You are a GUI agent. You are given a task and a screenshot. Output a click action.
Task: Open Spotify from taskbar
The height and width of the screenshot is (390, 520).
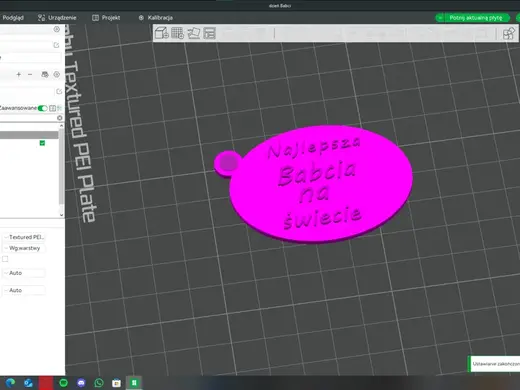tap(63, 383)
